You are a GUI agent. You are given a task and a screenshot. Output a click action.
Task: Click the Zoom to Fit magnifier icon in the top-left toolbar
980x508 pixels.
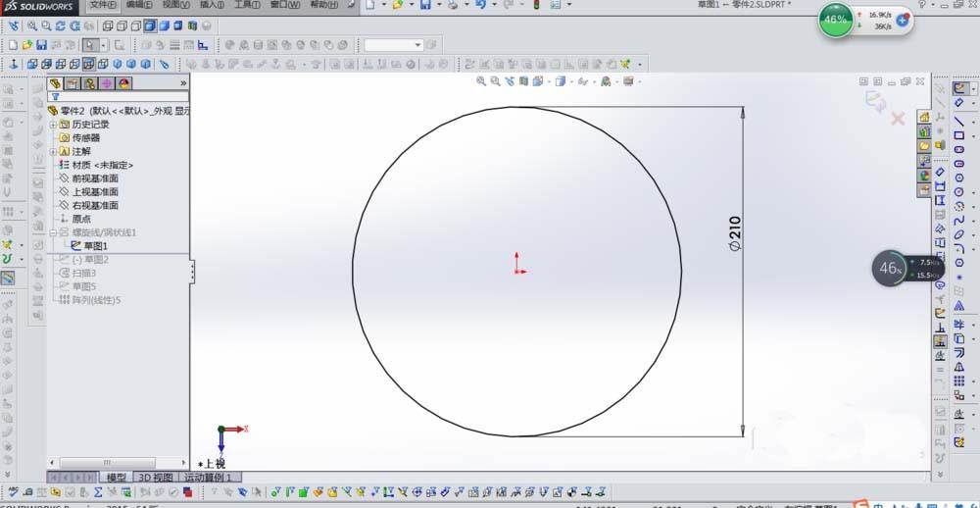click(x=31, y=26)
